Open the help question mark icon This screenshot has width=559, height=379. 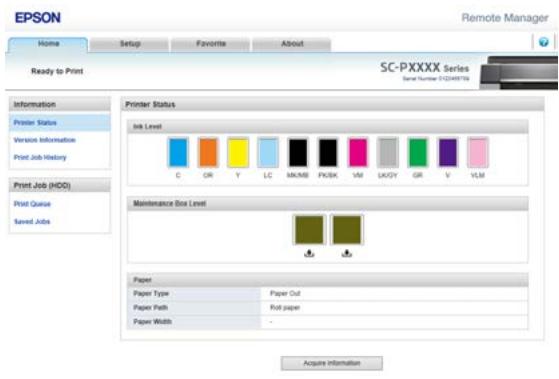543,42
